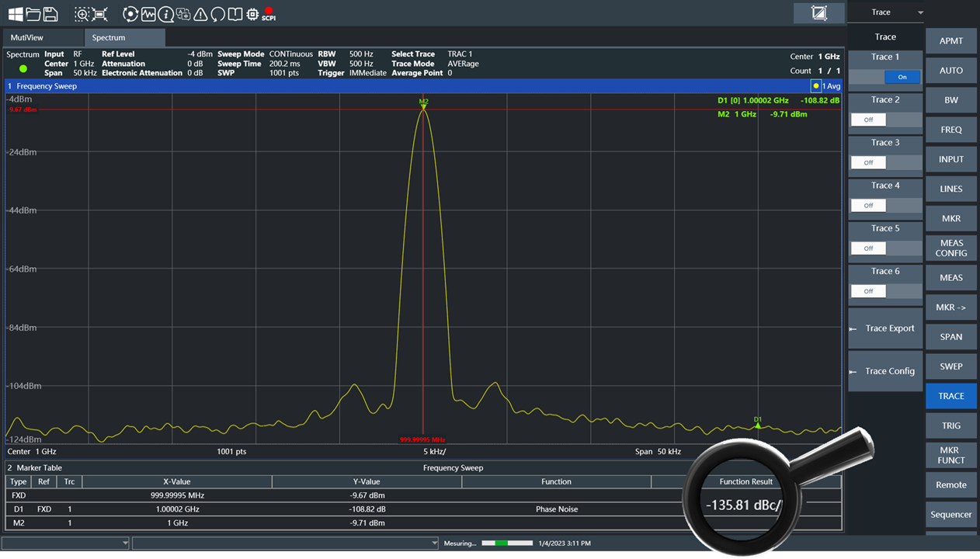
Task: Open Trace Config settings
Action: [x=885, y=371]
